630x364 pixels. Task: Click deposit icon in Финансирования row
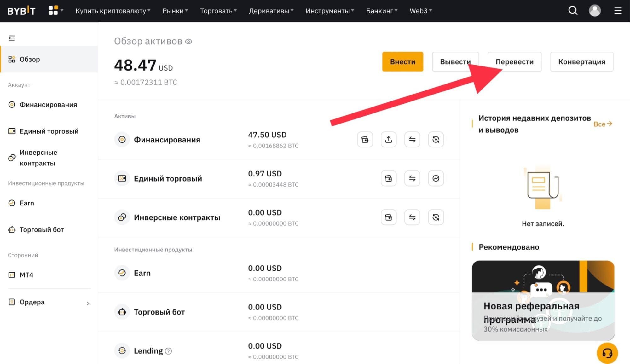pos(365,139)
